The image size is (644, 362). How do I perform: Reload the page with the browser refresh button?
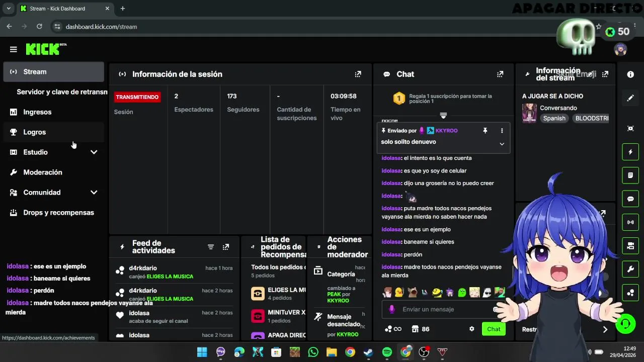tap(39, 27)
